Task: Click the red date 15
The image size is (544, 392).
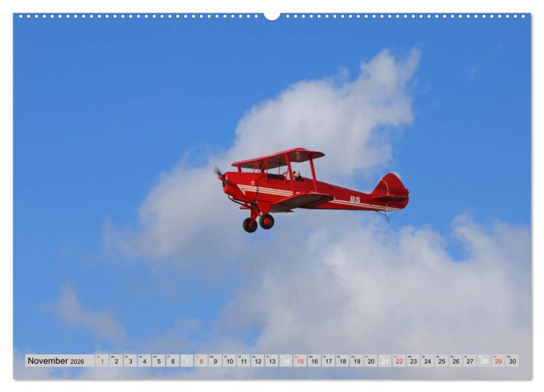Action: [x=300, y=361]
